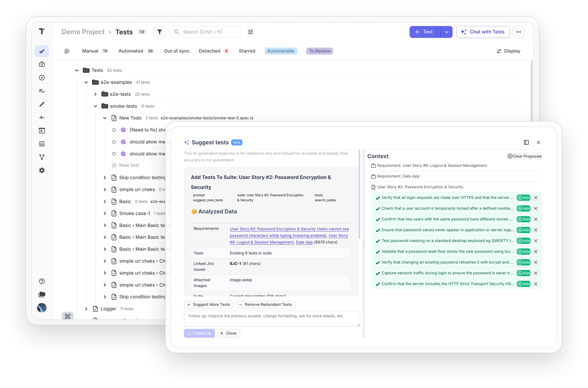Switch to the Out of sync tab
The height and width of the screenshot is (388, 588).
[x=177, y=51]
